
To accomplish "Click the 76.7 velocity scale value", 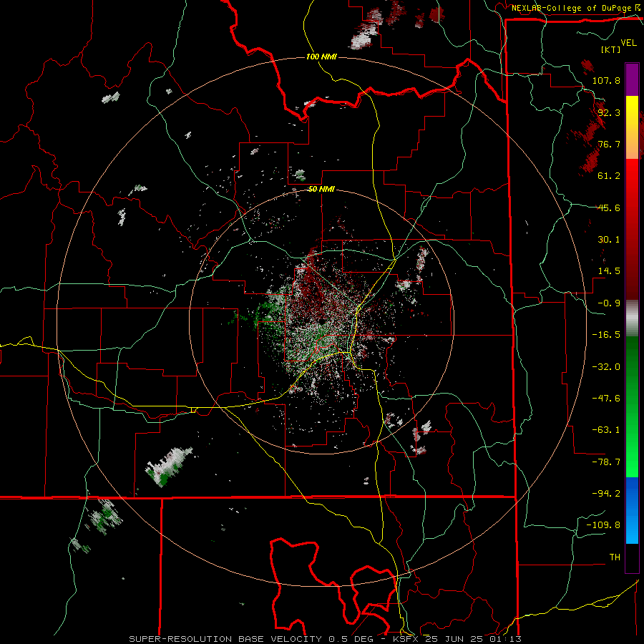I will 609,144.
